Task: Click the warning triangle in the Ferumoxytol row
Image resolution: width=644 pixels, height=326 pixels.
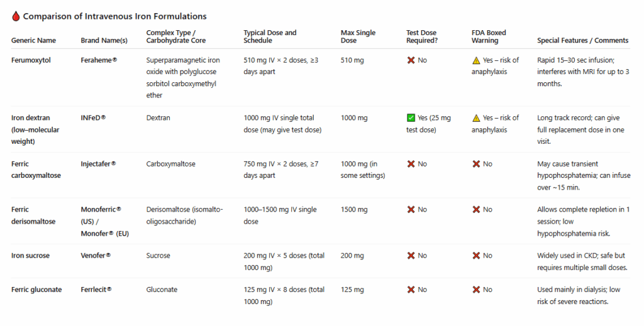Action: coord(476,60)
